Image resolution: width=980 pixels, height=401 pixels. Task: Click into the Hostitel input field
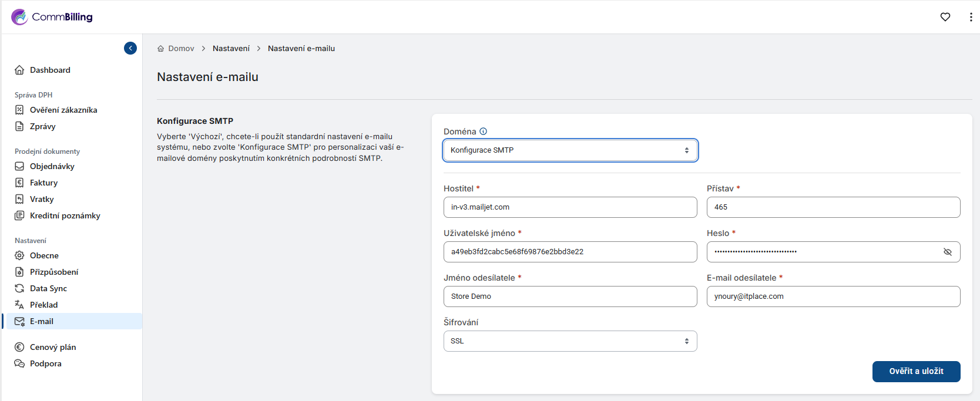570,207
